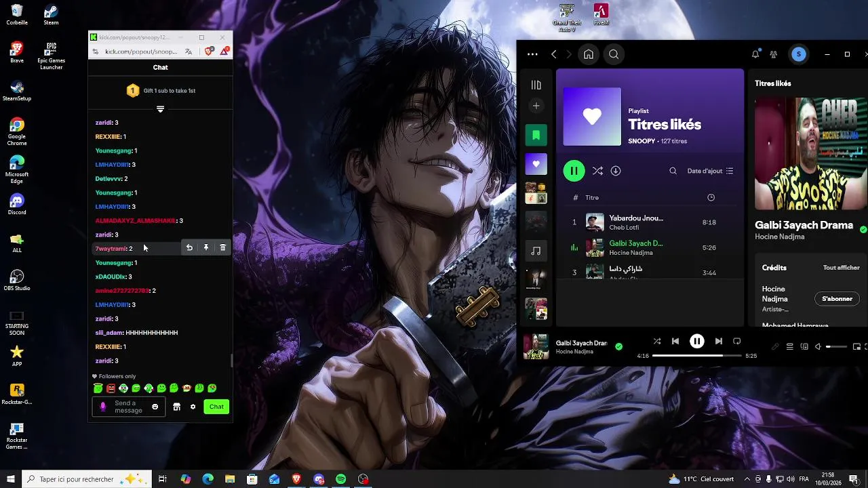868x488 pixels.
Task: Toggle Spotify lyrics microphone icon
Action: click(x=775, y=347)
